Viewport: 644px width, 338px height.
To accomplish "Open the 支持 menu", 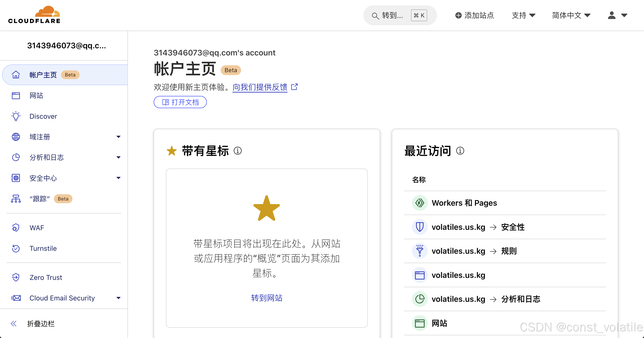I will coord(523,15).
